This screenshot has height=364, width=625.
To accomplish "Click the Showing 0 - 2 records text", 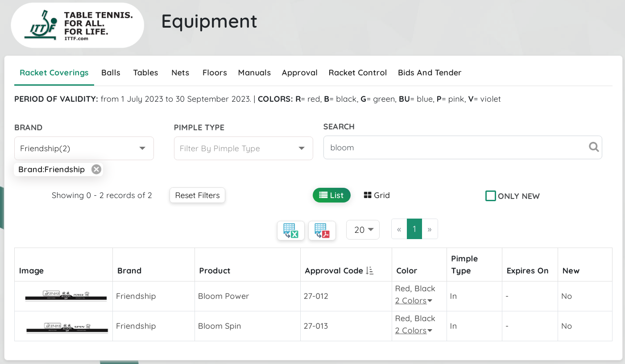I will click(102, 195).
